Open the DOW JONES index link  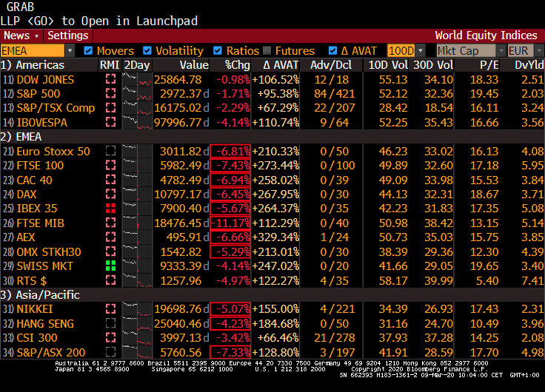pos(45,80)
